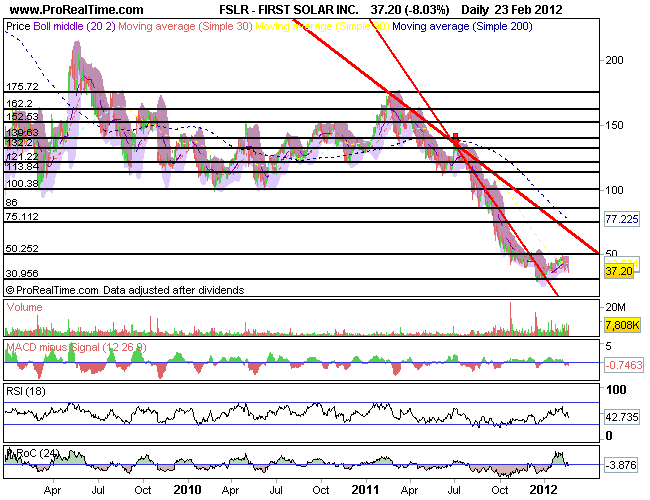The width and height of the screenshot is (650, 500).
Task: Click the 200 price axis tick
Action: [x=614, y=60]
